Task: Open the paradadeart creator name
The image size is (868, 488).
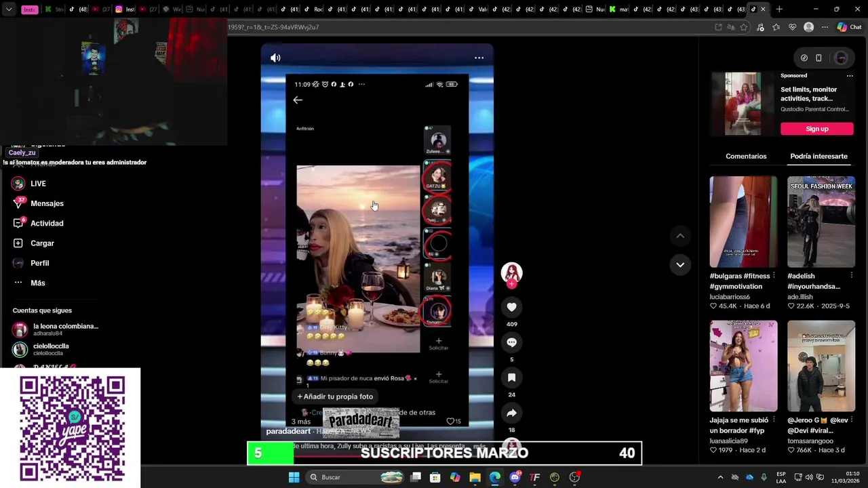Action: [288, 431]
